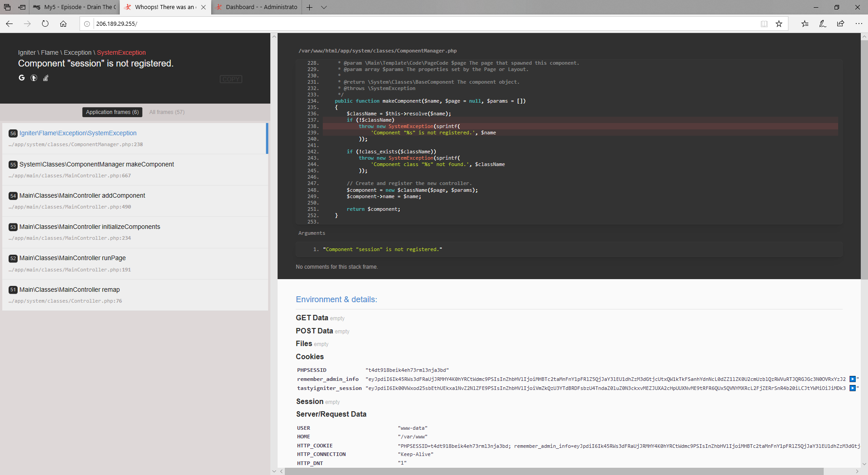Viewport: 868px width, 475px height.
Task: Search the error on DuckDuckGo
Action: [x=33, y=78]
